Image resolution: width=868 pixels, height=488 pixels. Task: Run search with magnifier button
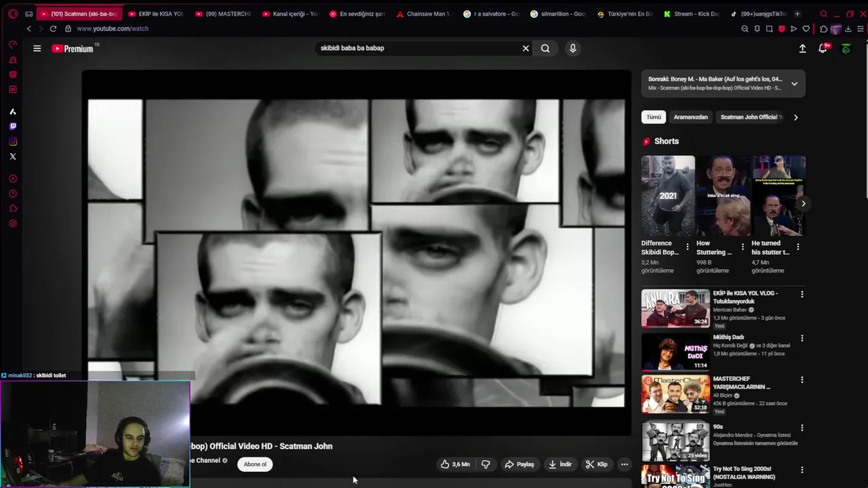545,48
